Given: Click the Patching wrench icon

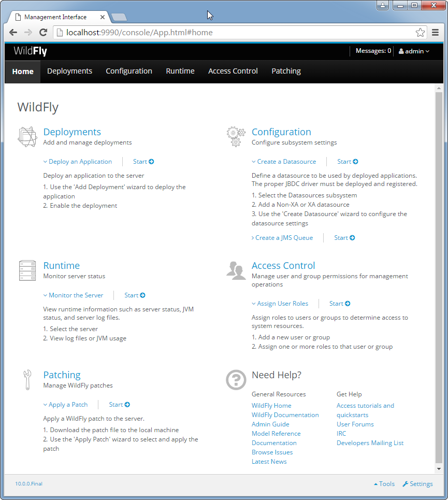Looking at the screenshot, I should tap(27, 380).
